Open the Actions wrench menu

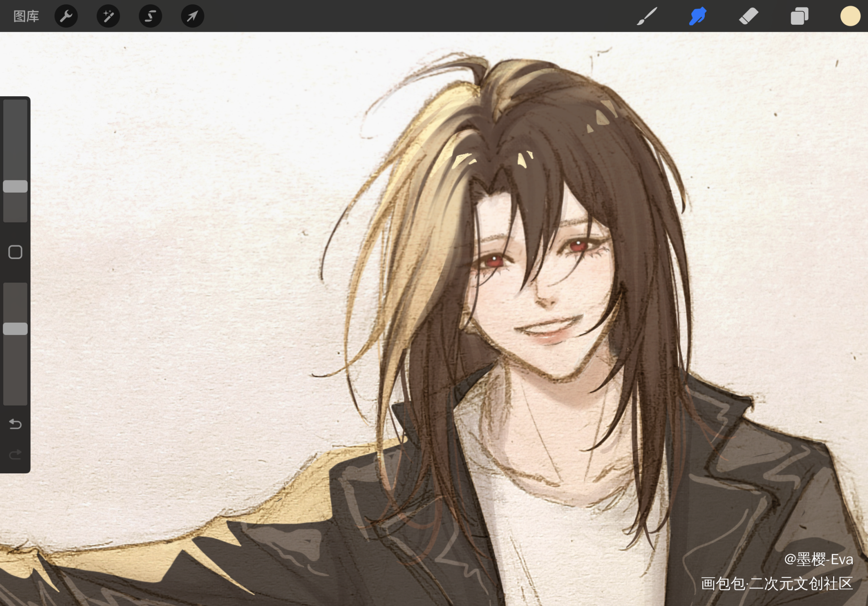(66, 16)
